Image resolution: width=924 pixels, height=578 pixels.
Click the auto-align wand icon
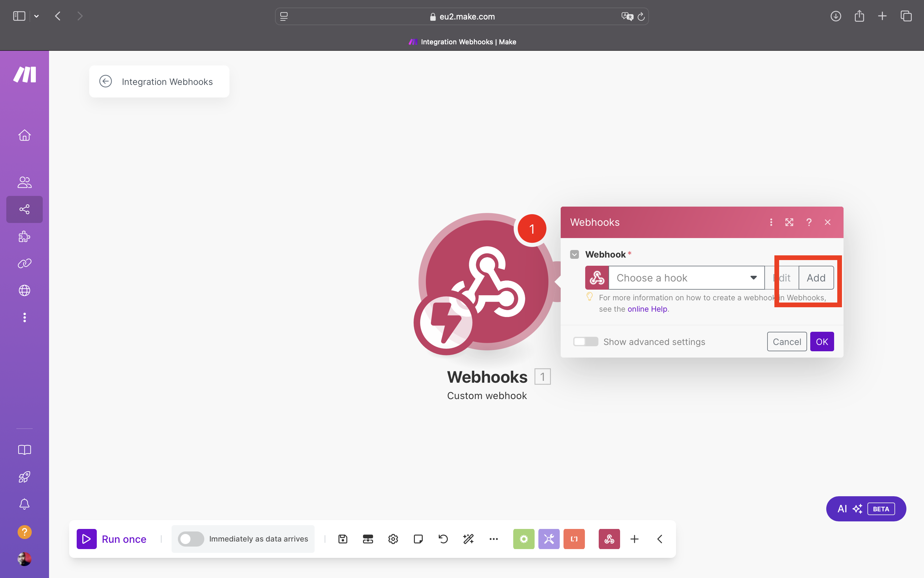coord(469,538)
